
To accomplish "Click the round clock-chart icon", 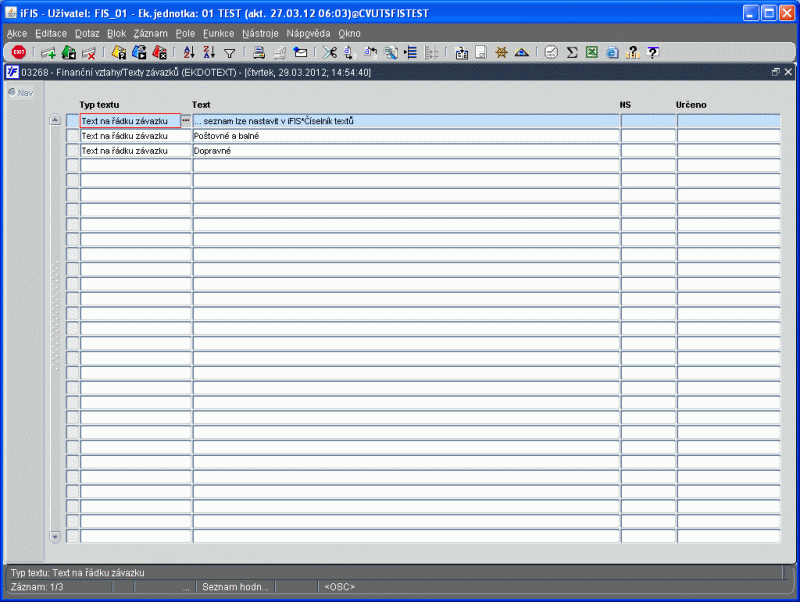I will click(551, 52).
